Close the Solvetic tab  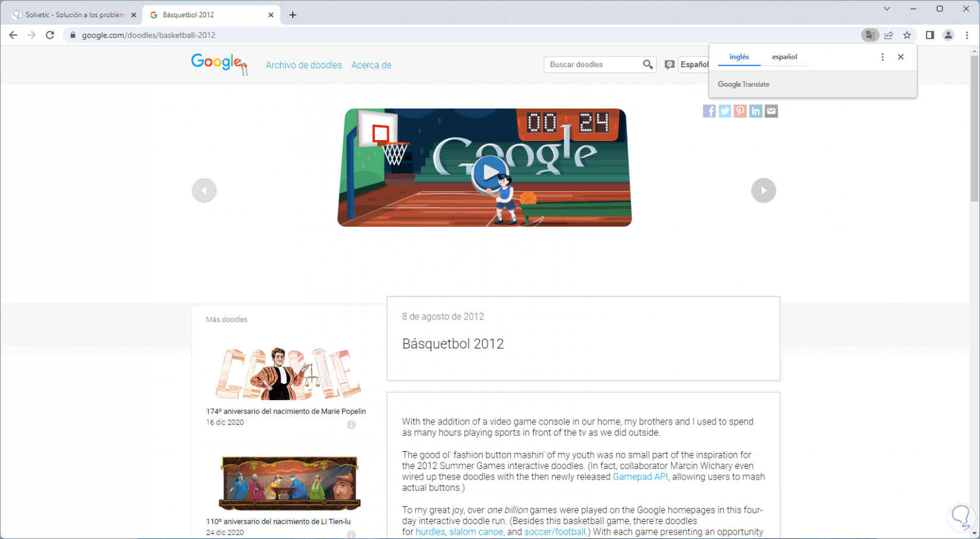tap(134, 15)
